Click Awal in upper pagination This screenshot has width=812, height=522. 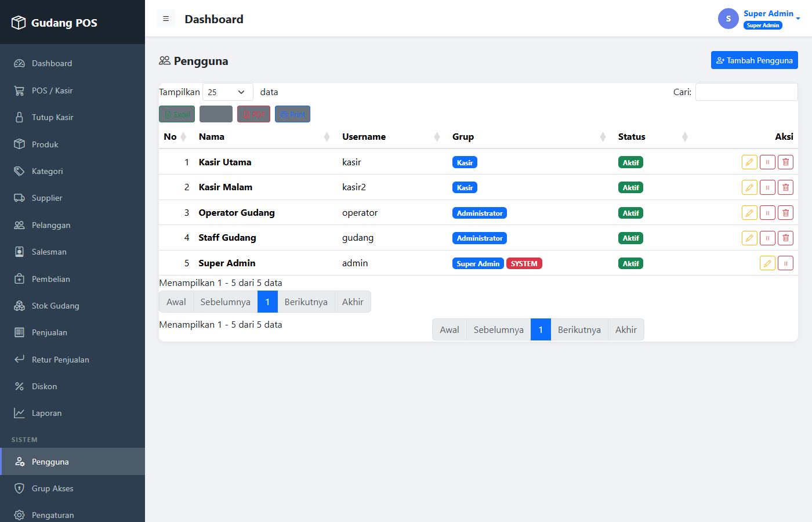coord(176,302)
